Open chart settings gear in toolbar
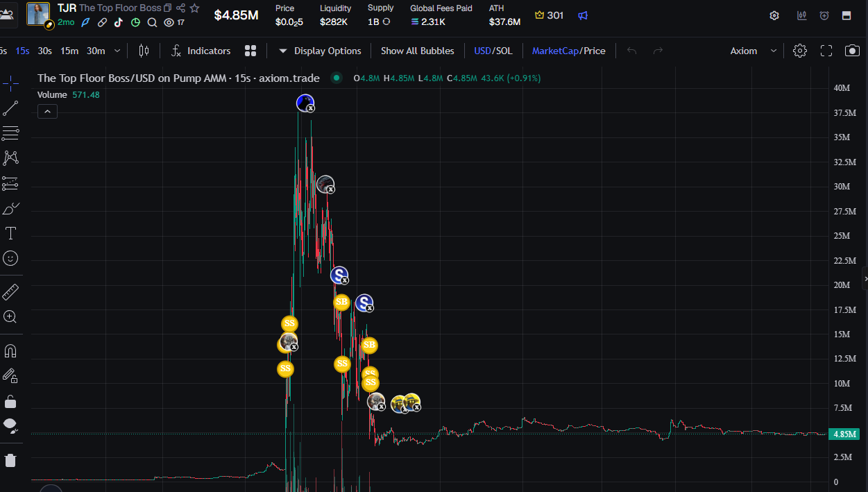This screenshot has height=492, width=868. click(x=800, y=51)
